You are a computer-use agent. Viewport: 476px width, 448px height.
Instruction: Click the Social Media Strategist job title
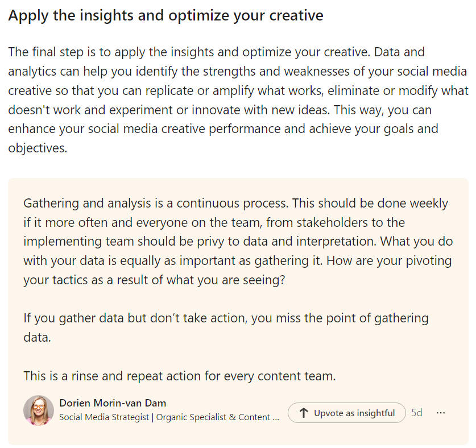click(x=106, y=417)
